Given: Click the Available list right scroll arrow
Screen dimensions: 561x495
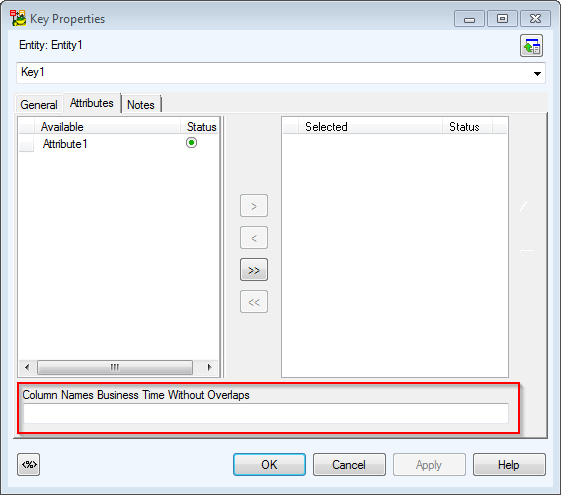Looking at the screenshot, I should (210, 367).
